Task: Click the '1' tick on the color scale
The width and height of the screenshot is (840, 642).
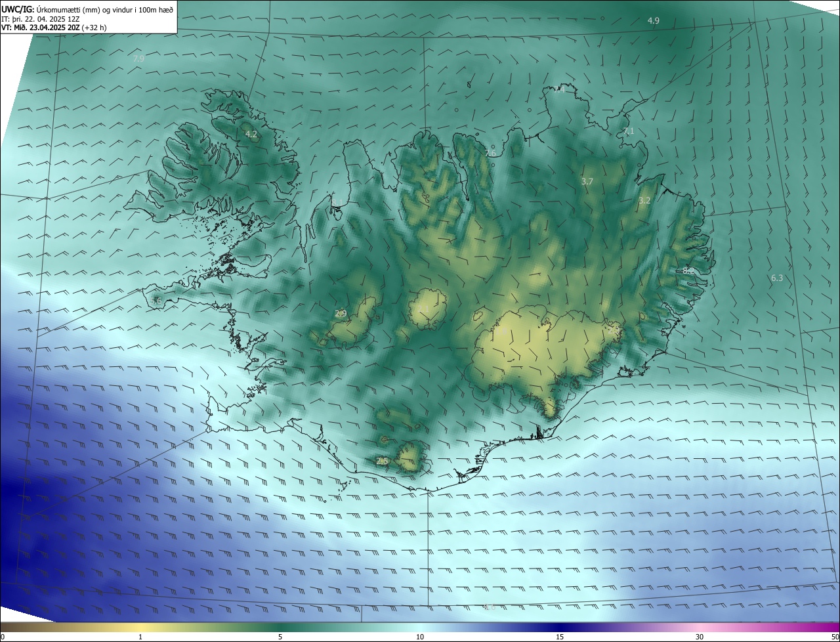Action: click(x=140, y=637)
